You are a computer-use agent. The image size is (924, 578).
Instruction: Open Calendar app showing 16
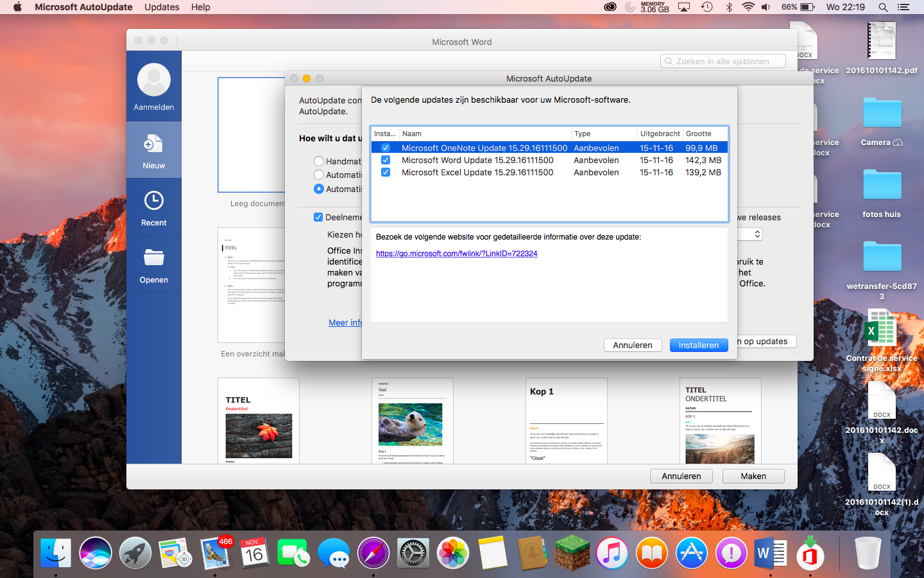pos(255,552)
